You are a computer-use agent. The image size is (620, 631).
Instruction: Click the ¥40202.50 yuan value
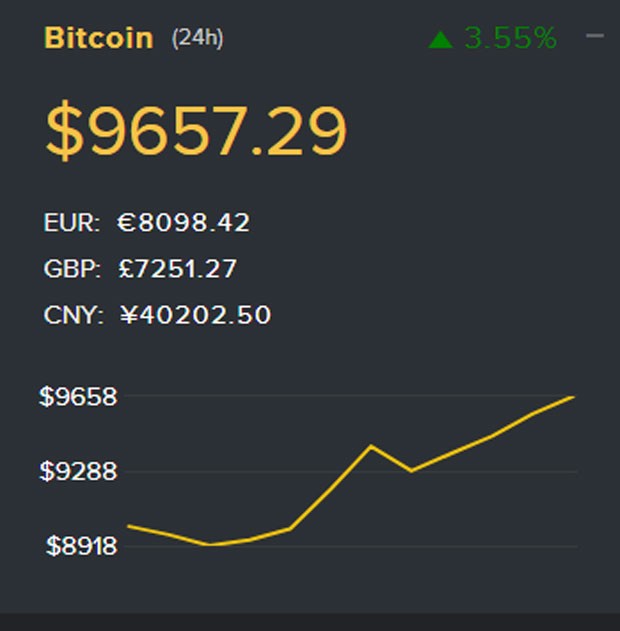tap(195, 315)
